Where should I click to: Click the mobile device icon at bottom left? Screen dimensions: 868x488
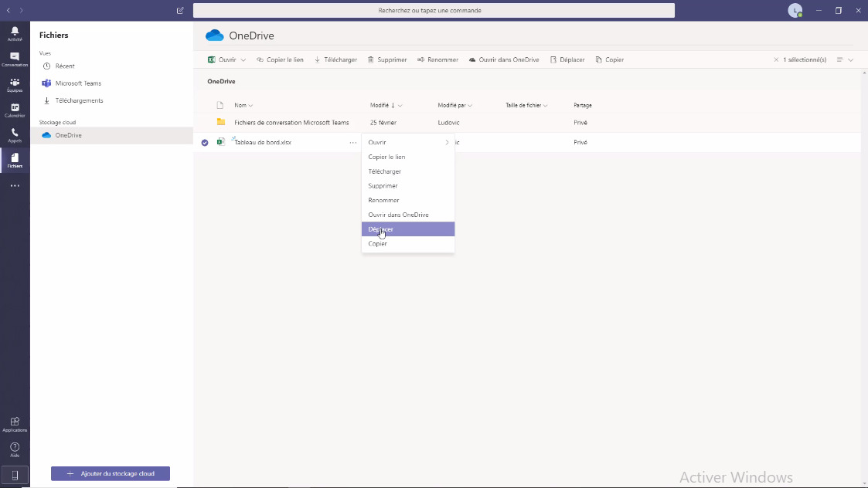(15, 476)
